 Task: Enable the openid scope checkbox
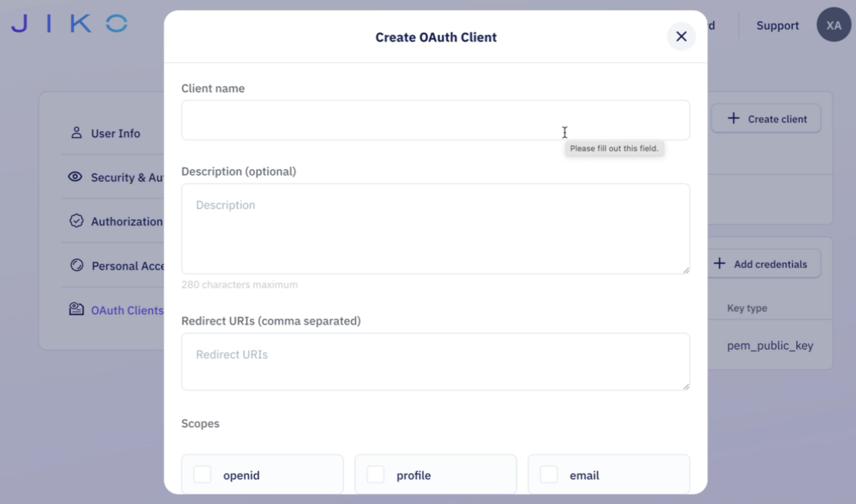[202, 475]
